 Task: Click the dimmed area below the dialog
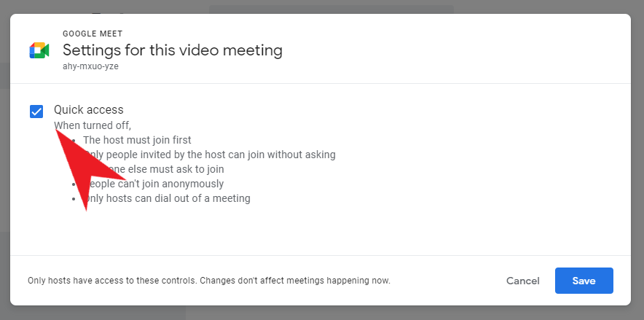click(x=328, y=312)
